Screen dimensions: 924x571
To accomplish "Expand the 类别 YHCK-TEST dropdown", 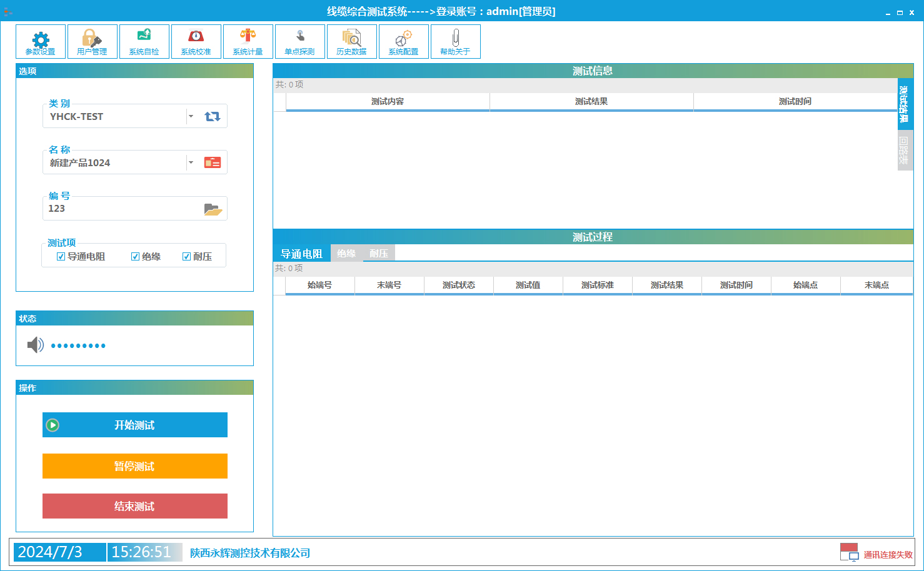I will pyautogui.click(x=191, y=116).
